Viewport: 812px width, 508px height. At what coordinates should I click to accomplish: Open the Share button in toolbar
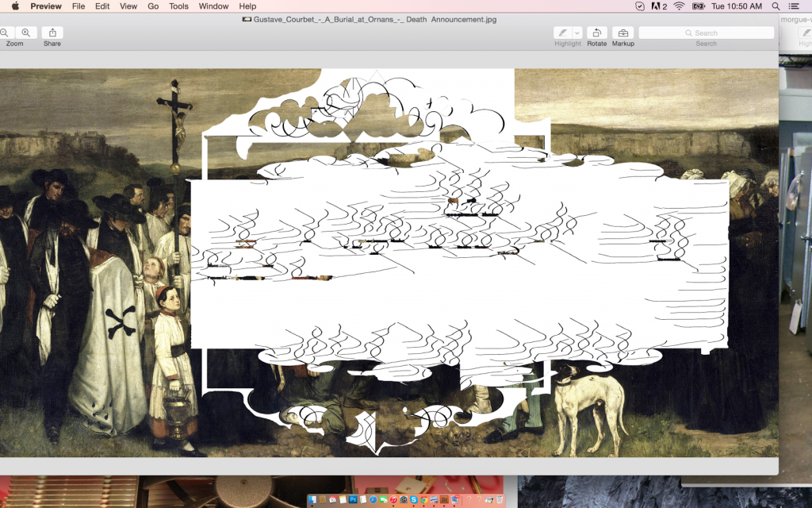point(52,33)
